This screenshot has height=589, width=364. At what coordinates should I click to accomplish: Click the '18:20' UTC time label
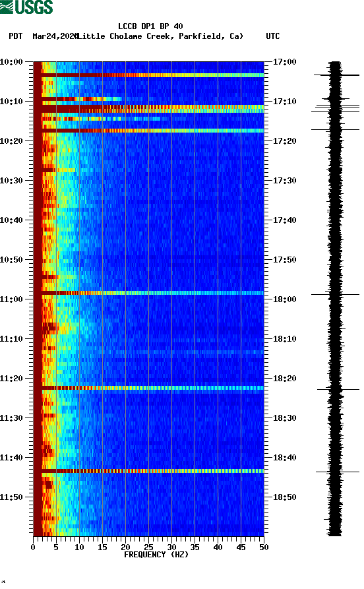coord(284,379)
